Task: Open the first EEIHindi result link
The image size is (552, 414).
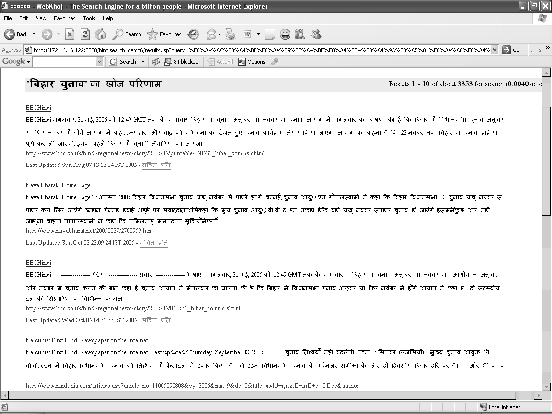Action: pos(38,108)
